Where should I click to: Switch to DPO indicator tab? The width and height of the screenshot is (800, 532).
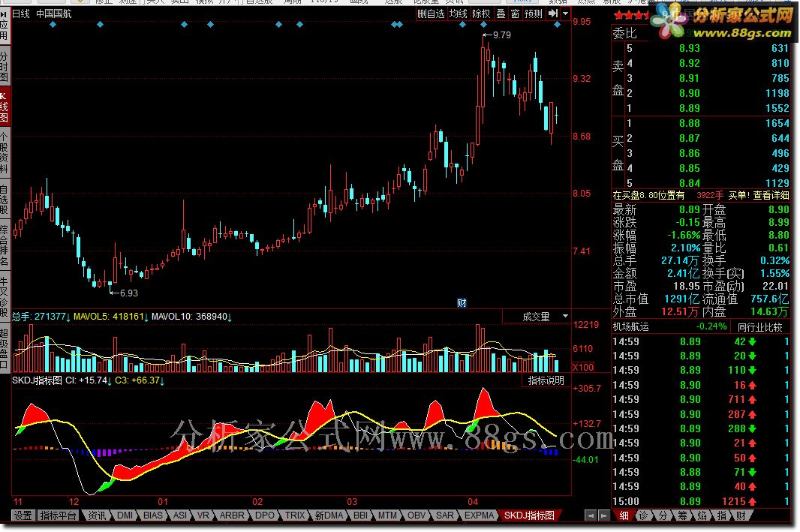264,515
